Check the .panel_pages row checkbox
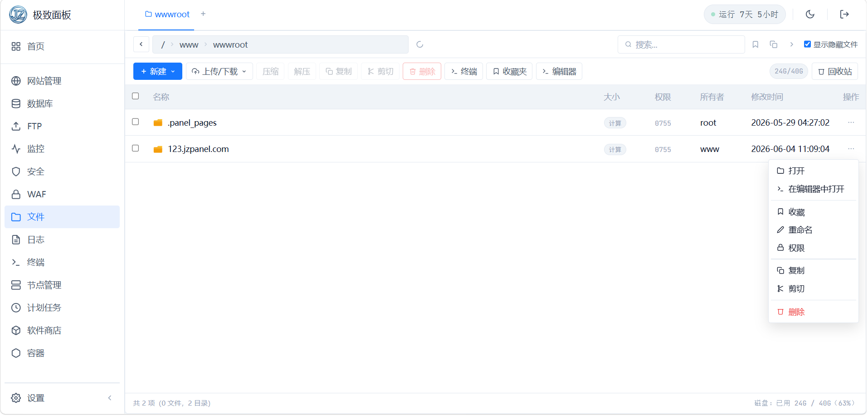 click(x=135, y=122)
